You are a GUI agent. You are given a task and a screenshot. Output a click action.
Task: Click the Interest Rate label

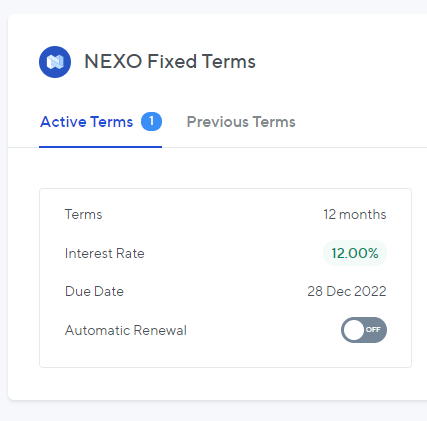pos(105,253)
